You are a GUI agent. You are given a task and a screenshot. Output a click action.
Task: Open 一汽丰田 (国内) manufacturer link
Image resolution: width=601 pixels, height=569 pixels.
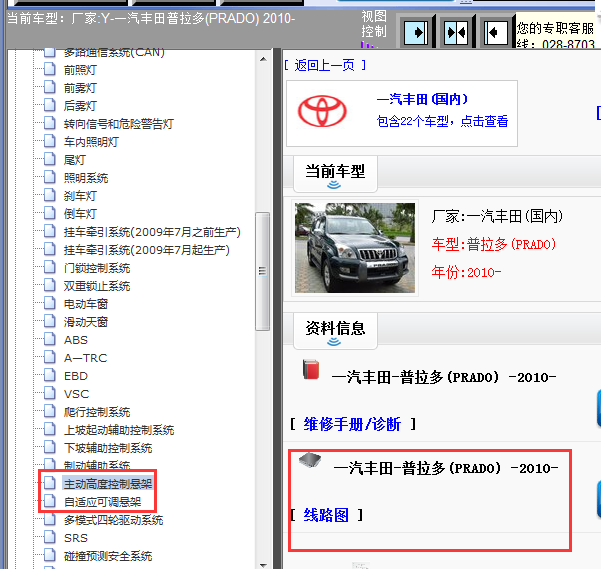[422, 99]
